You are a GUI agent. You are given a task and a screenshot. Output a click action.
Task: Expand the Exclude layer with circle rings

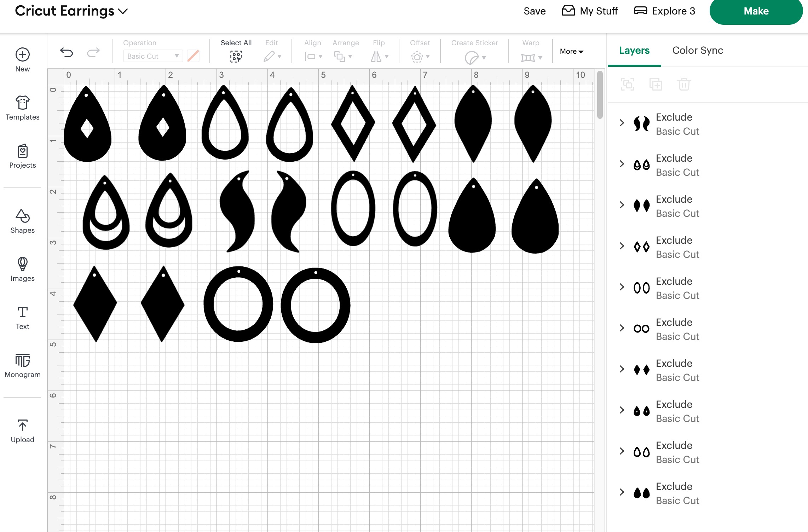[622, 328]
